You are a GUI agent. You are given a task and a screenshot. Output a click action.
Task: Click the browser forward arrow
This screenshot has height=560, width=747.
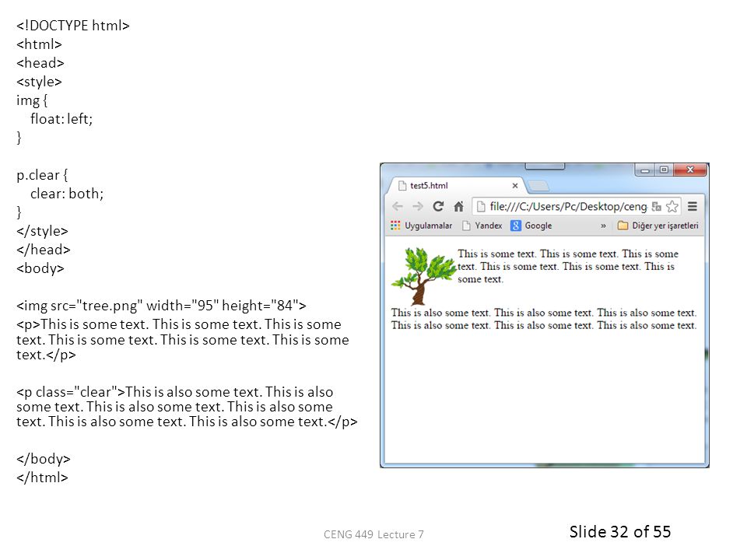pos(418,206)
